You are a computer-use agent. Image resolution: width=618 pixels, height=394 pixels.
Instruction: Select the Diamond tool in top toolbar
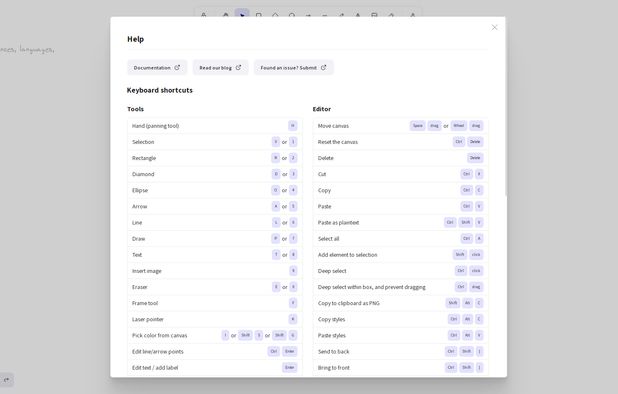pyautogui.click(x=275, y=15)
